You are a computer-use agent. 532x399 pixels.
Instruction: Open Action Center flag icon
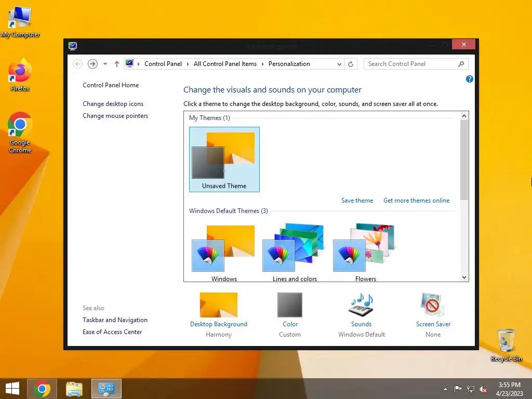pyautogui.click(x=458, y=389)
